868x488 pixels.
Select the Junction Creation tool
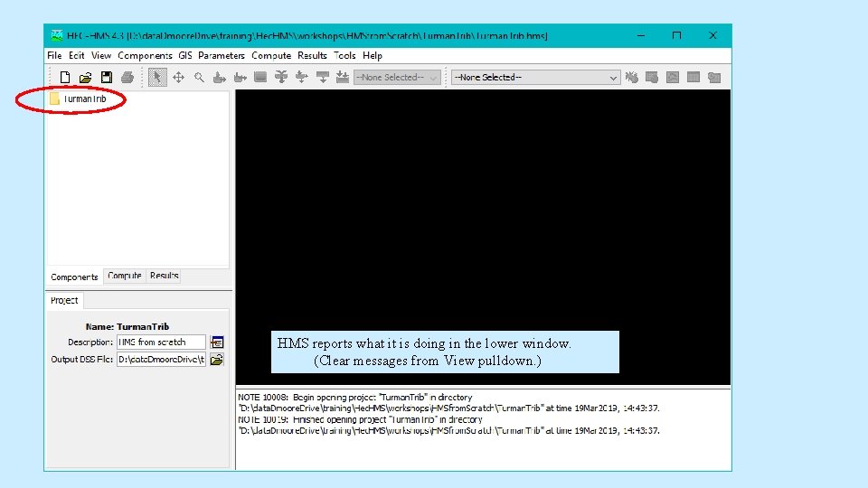[x=281, y=78]
